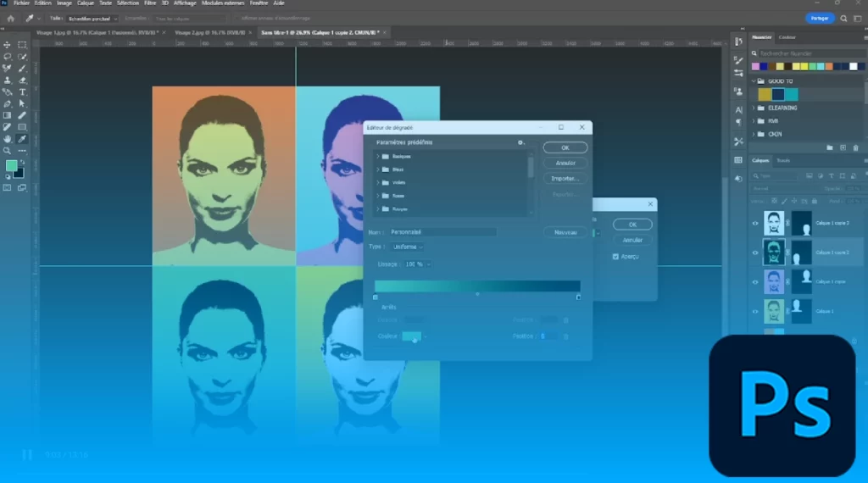Open the Affichage menu

tap(185, 3)
